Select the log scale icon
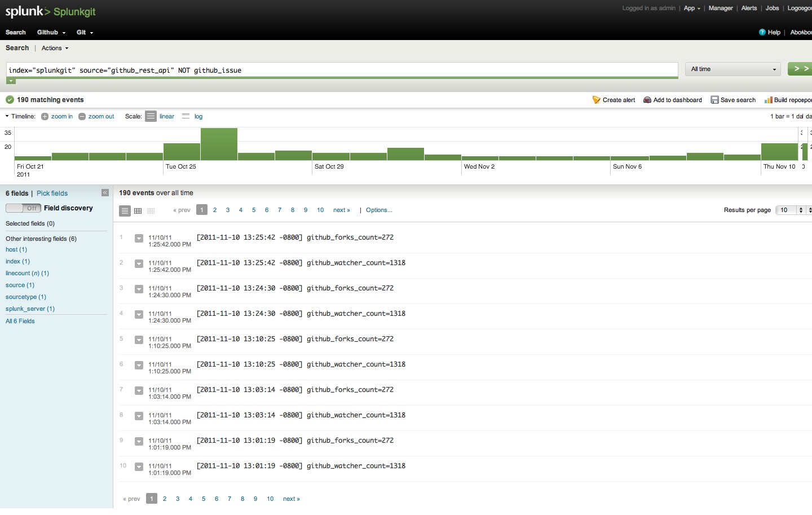The image size is (812, 515). click(186, 116)
